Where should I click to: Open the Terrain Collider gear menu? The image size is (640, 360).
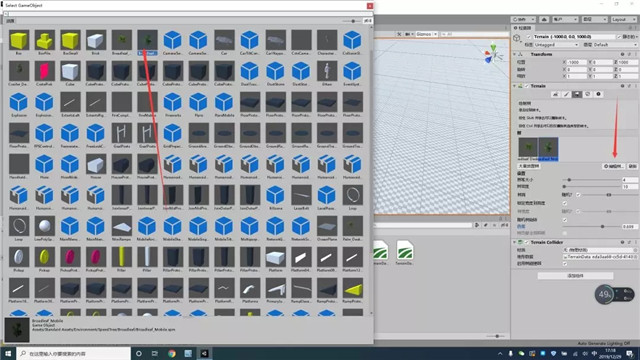(629, 242)
